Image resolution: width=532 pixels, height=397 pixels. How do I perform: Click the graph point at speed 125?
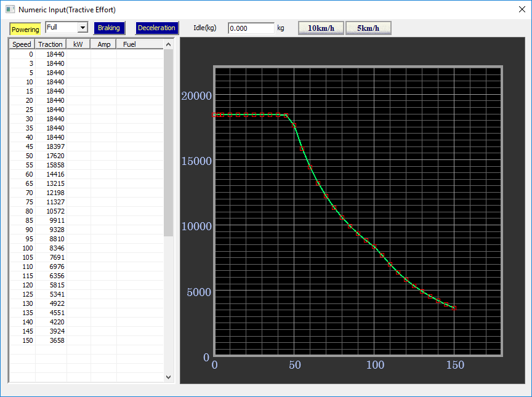pos(414,286)
